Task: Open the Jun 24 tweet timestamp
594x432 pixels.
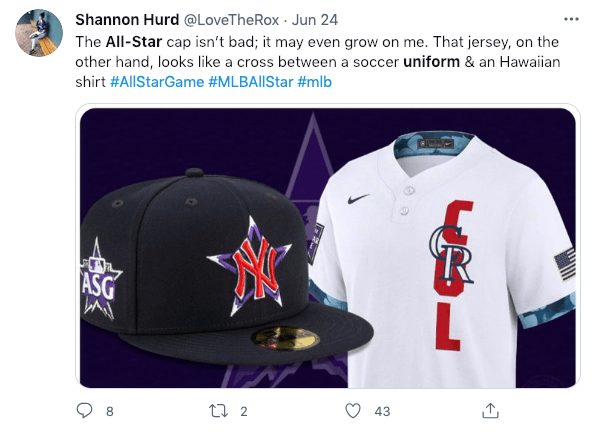Action: tap(314, 20)
